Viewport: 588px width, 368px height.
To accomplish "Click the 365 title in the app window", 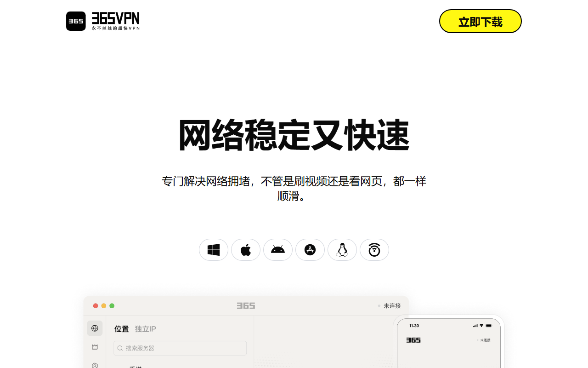I will (246, 305).
